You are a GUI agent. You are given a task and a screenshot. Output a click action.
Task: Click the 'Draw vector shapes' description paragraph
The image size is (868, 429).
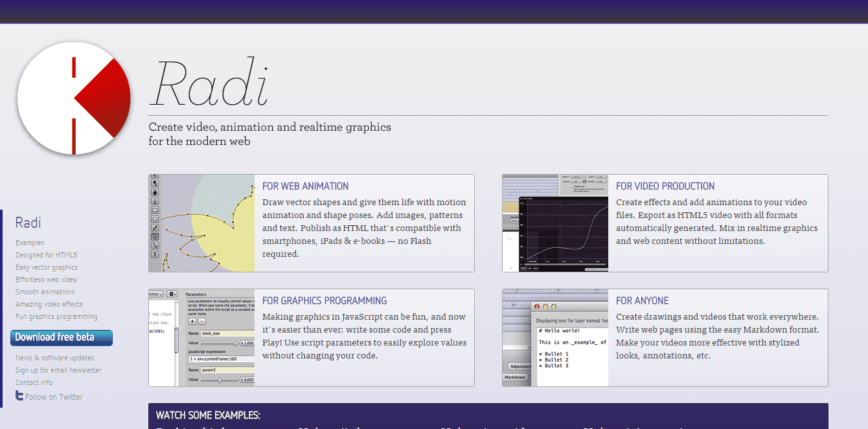tap(364, 228)
